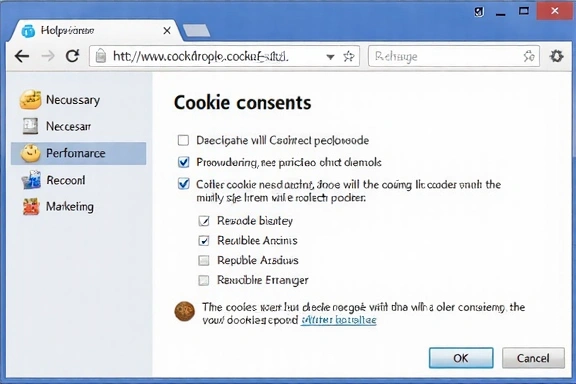
Task: Select the Perfomarce sidebar category
Action: click(79, 153)
